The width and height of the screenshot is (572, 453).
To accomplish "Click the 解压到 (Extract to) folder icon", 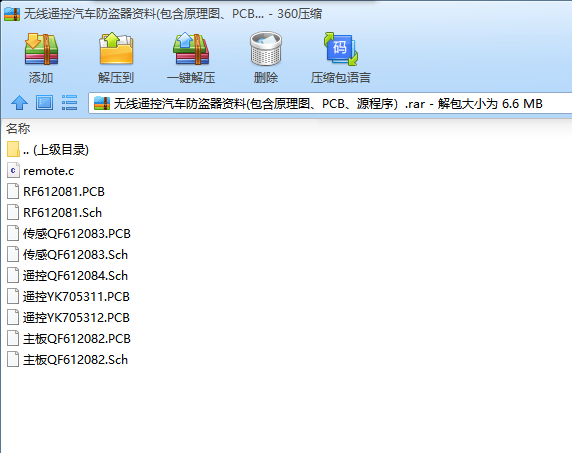I will [x=116, y=49].
